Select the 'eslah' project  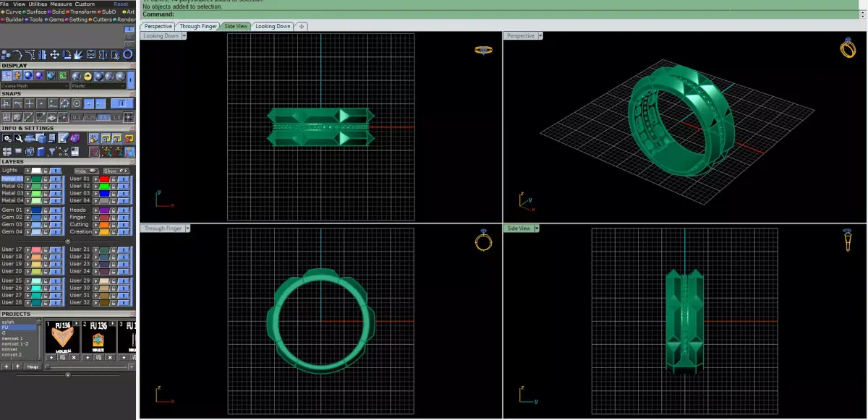8,322
